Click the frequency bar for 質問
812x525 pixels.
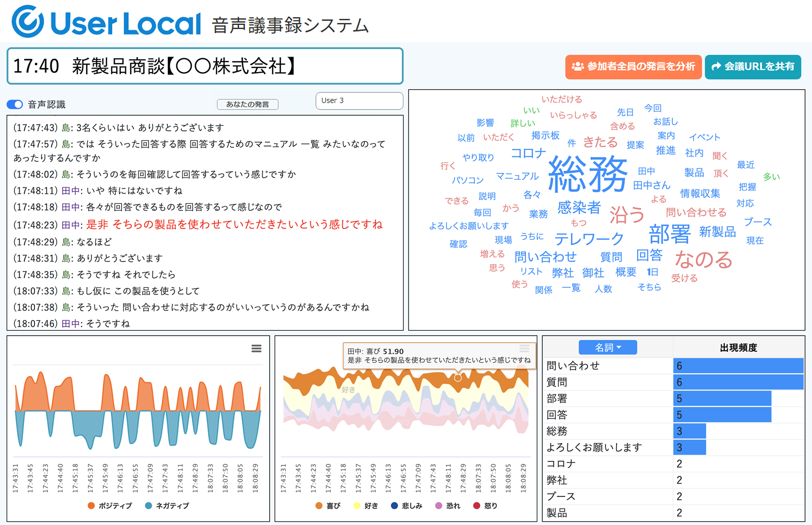(738, 382)
